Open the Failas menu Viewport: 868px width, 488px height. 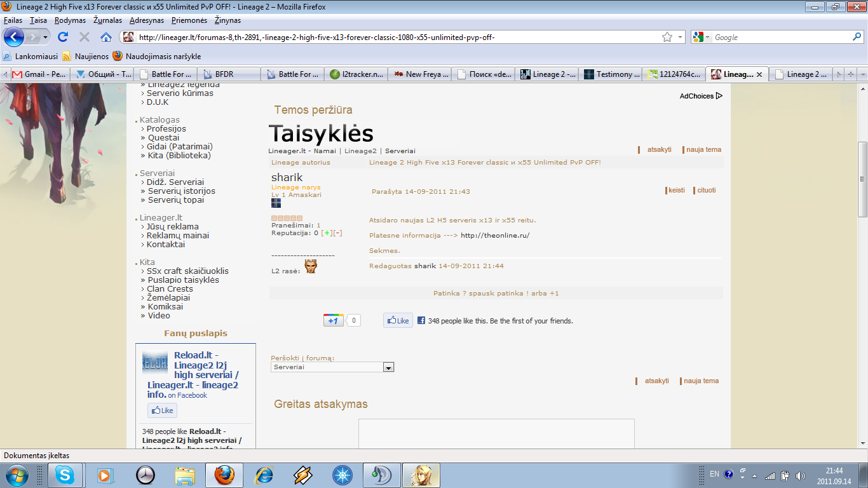click(x=13, y=20)
